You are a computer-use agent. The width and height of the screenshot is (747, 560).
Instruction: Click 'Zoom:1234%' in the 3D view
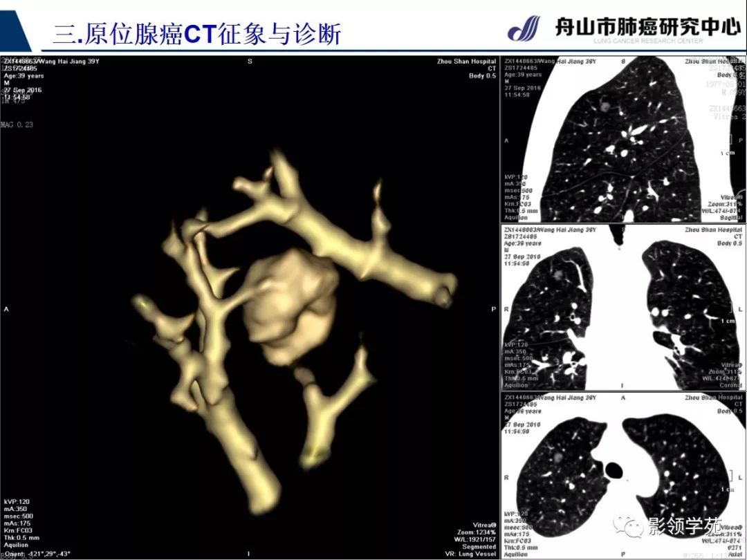click(477, 532)
